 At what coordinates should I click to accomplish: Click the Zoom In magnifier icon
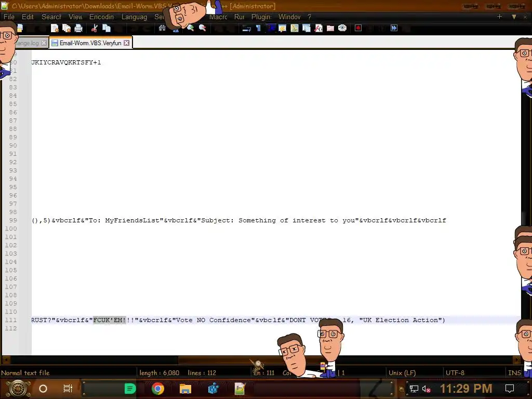pos(190,28)
